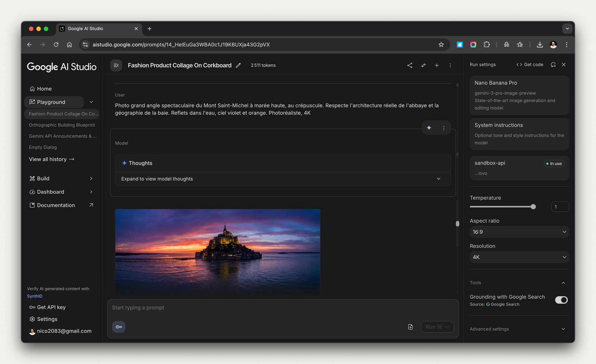
Task: Open the Aspect ratio 16:9 dropdown
Action: [519, 232]
